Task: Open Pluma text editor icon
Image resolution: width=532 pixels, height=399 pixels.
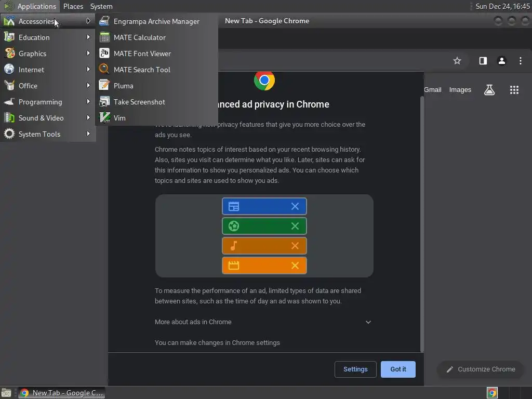Action: 104,86
